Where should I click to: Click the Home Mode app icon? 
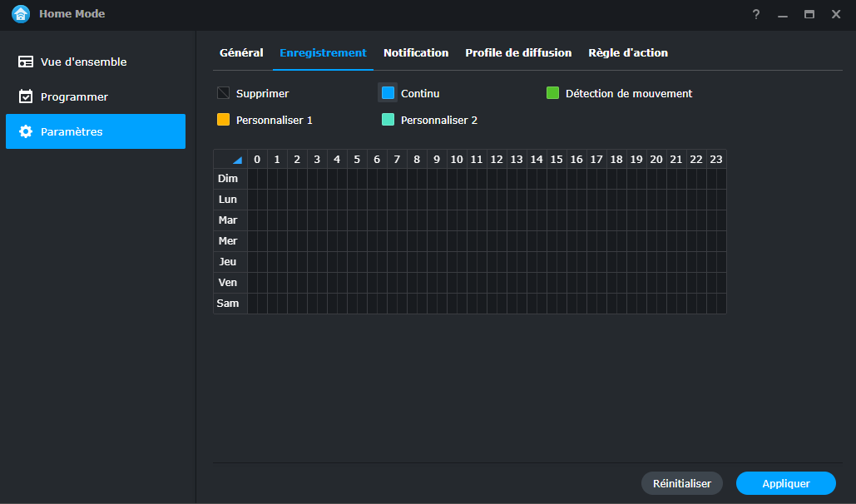click(21, 14)
